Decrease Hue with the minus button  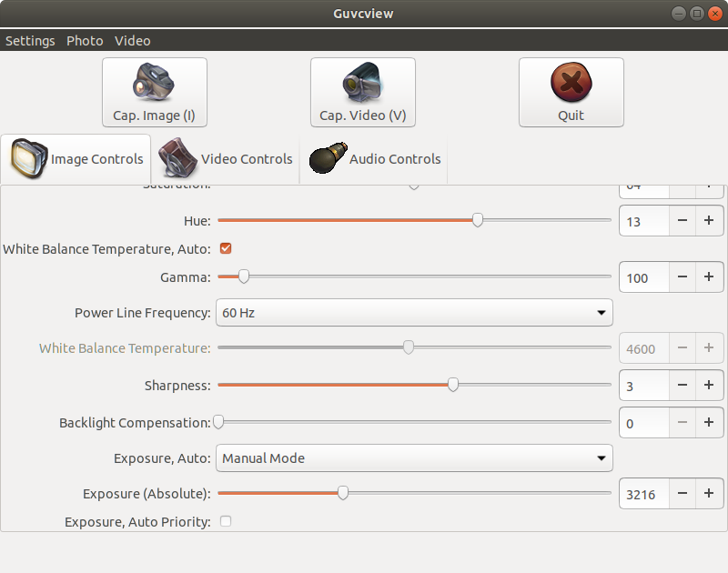(x=682, y=220)
